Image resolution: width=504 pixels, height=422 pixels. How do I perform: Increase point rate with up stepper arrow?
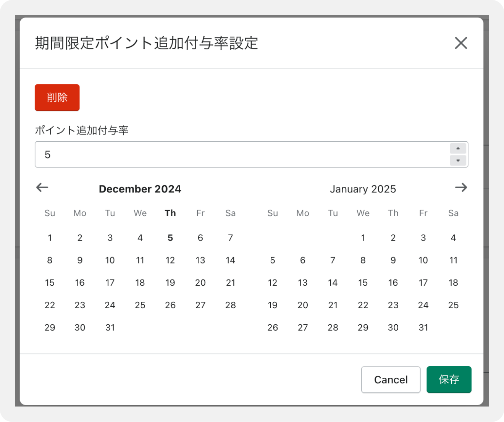(x=458, y=149)
